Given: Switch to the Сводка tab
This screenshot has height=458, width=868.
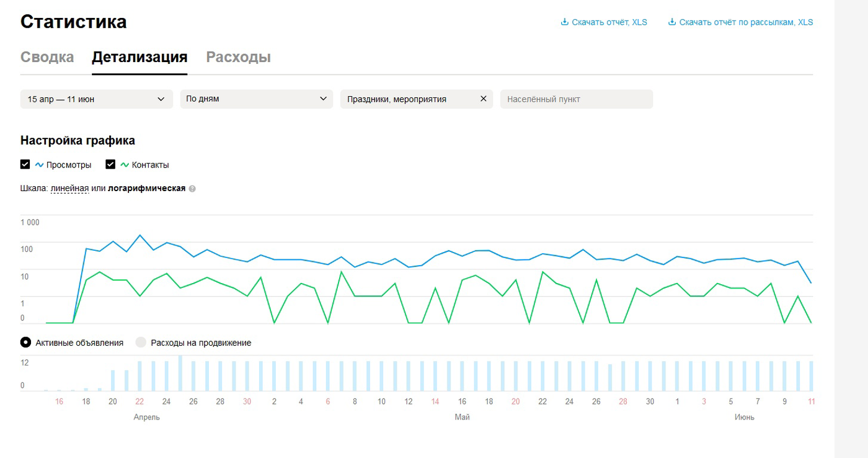Looking at the screenshot, I should point(47,57).
